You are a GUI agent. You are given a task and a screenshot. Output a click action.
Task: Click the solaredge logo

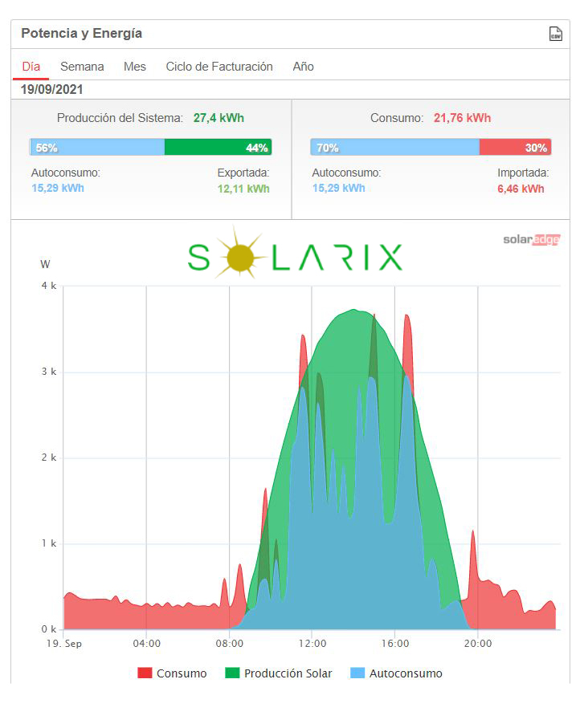click(532, 239)
